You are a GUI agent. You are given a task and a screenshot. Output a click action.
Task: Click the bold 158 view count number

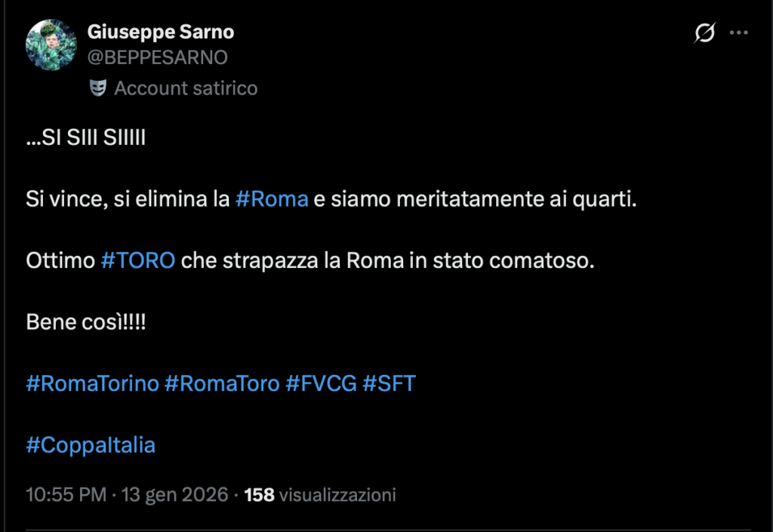[259, 495]
